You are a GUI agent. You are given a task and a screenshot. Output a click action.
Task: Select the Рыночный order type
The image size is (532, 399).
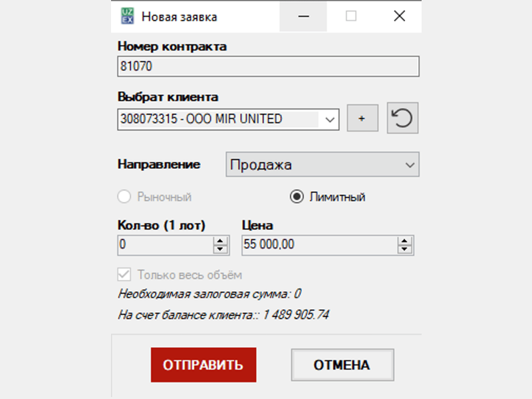pos(124,197)
